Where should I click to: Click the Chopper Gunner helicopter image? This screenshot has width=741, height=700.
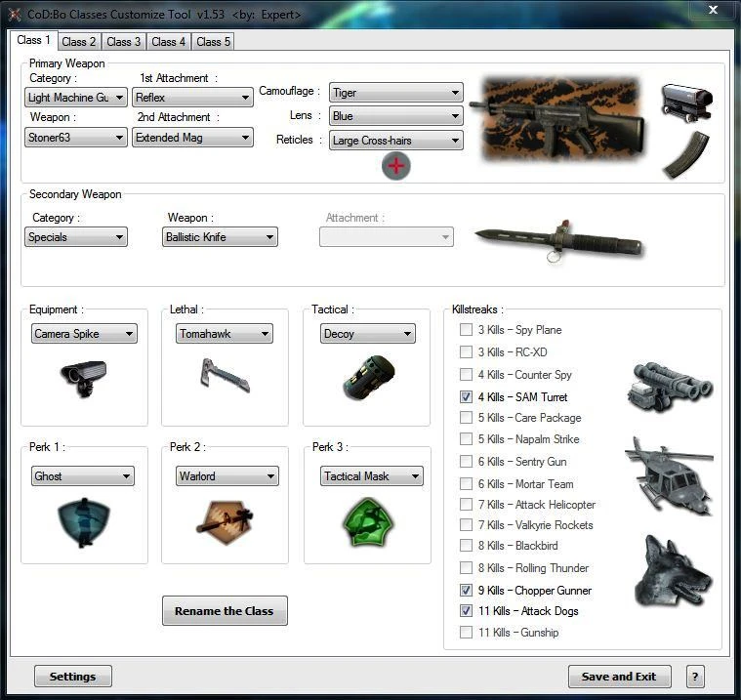(669, 475)
